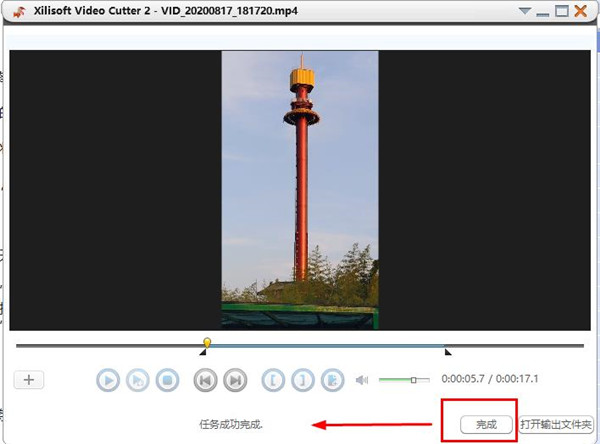Click time display 0:00:05.7 / 0:00:17.1
Viewport: 600px width, 444px height.
click(490, 379)
